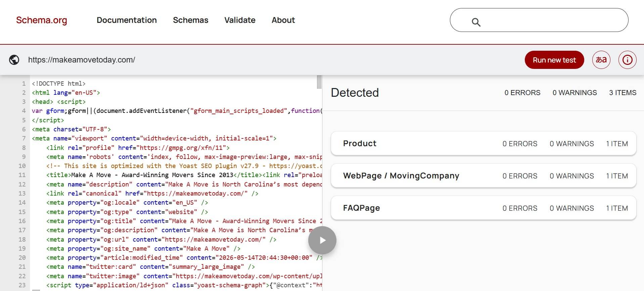Click the canonical link code line
This screenshot has width=644, height=291.
(152, 194)
